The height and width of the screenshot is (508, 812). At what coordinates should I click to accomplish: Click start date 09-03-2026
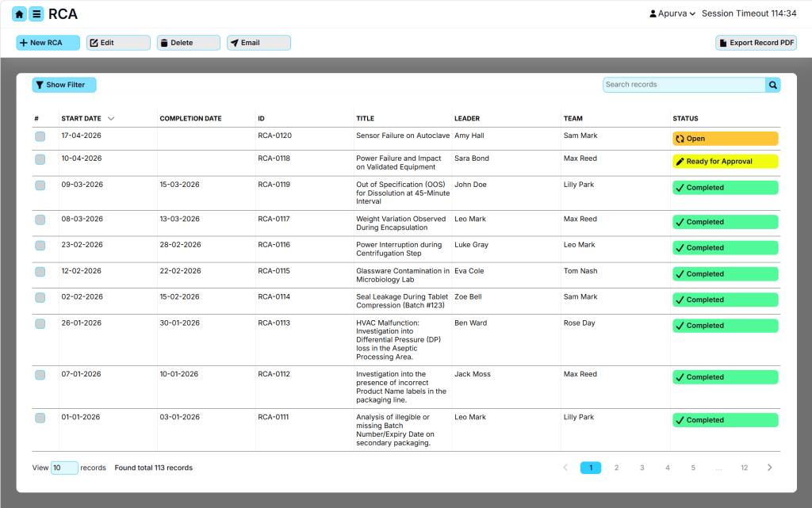tap(82, 184)
